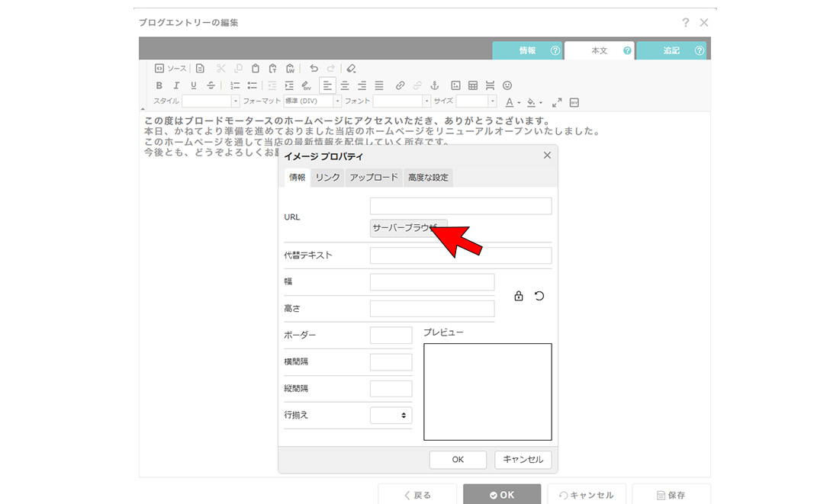Screen dimensions: 830x504
Task: Toggle the ソース source view button
Action: 170,69
